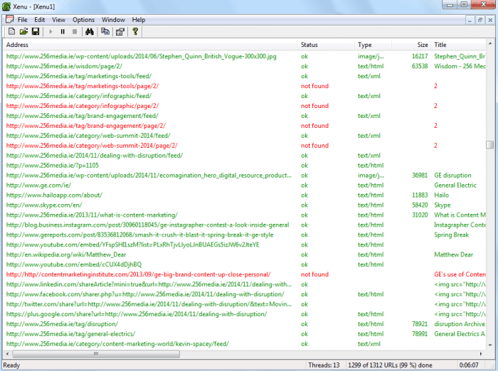The image size is (498, 371).
Task: Click the binoculars Find icon
Action: click(89, 32)
